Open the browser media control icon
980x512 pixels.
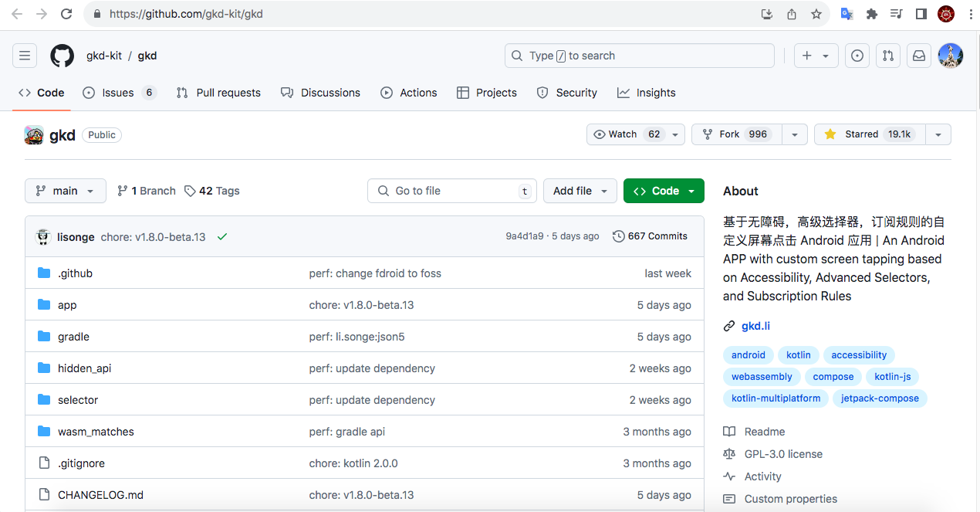point(896,14)
